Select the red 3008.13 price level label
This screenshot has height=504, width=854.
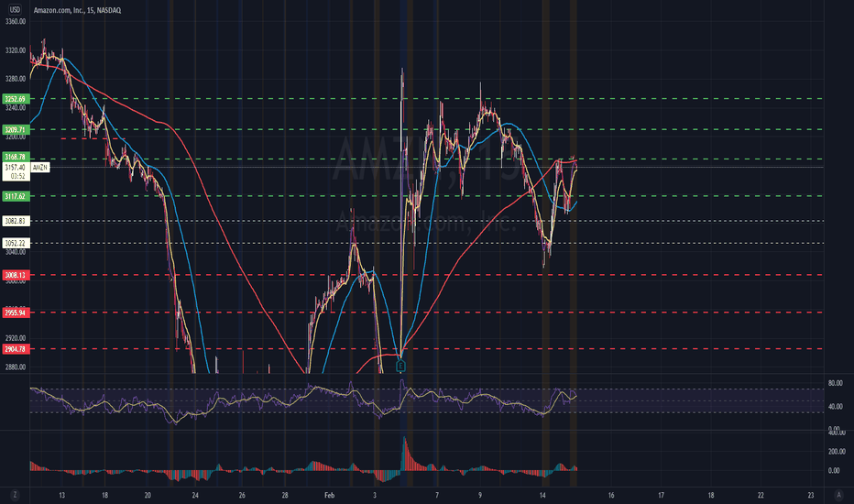click(16, 275)
